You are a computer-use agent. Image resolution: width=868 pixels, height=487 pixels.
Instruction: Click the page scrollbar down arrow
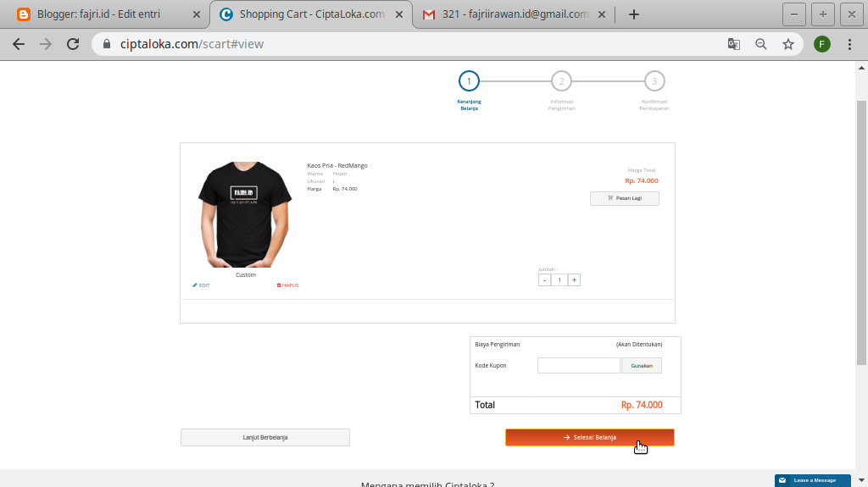[x=861, y=480]
